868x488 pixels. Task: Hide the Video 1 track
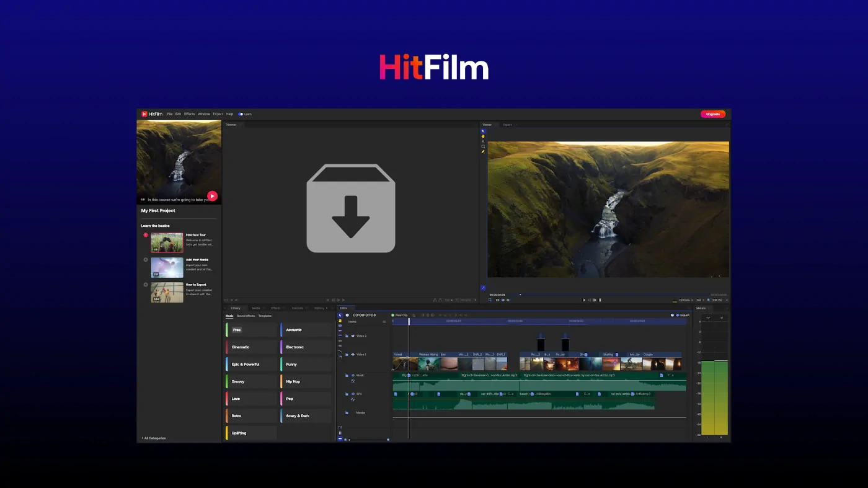[353, 355]
